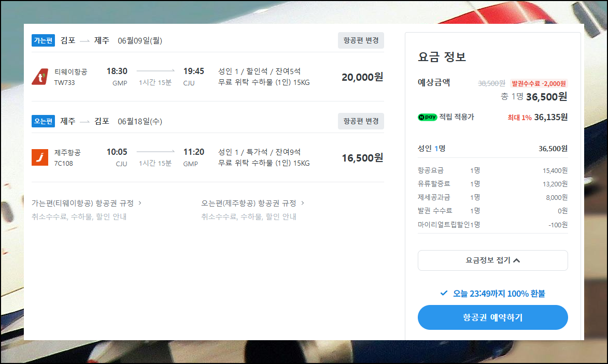Change the outbound 김포→제주 flight with 항공편 변경

(x=361, y=40)
